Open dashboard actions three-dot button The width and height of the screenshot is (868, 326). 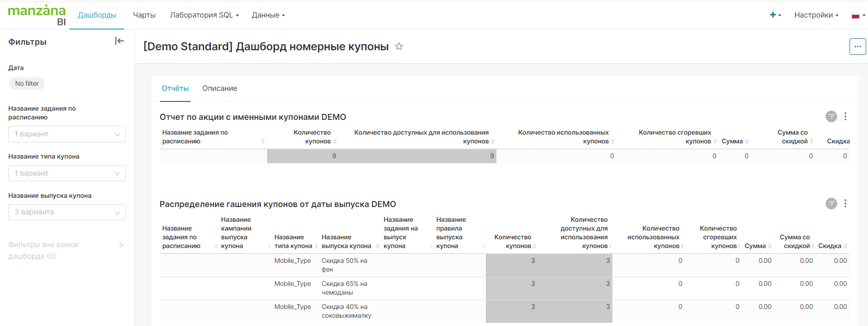(x=857, y=47)
